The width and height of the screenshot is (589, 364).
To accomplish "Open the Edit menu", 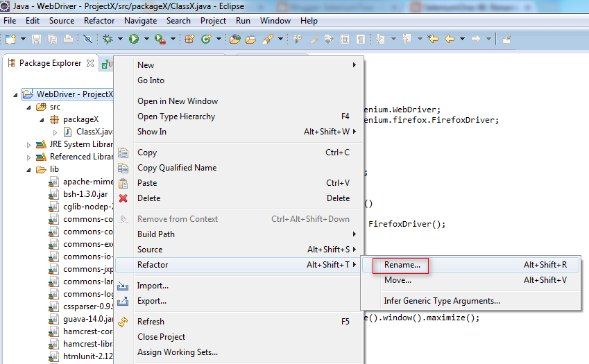I will 33,21.
